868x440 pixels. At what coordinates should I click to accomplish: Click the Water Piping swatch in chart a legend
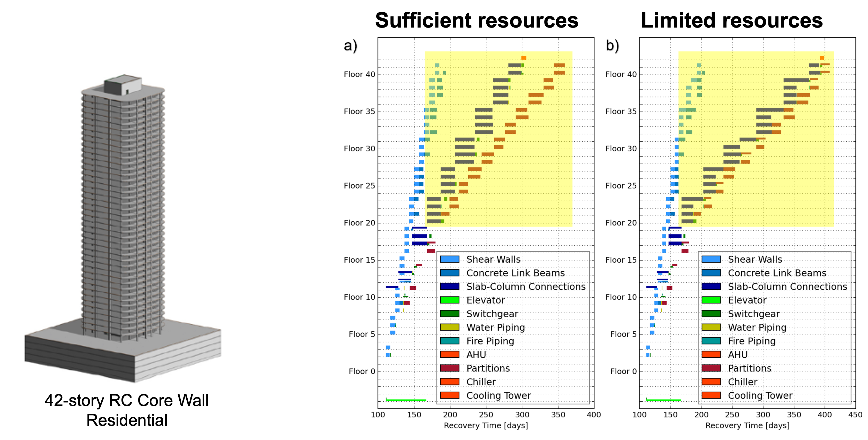(x=450, y=327)
